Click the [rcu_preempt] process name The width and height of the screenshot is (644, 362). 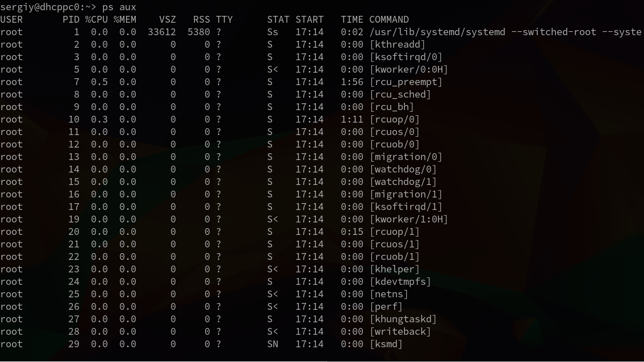[x=406, y=82]
